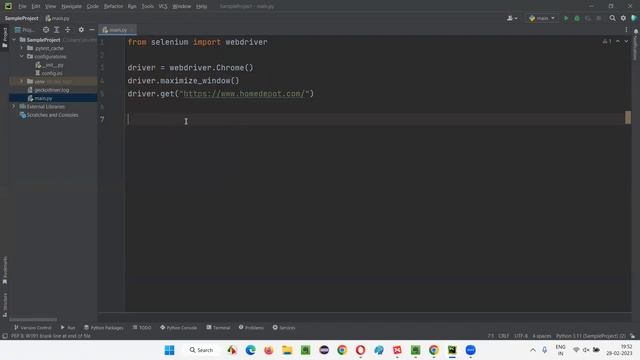Click Select Opened File target icon
The width and height of the screenshot is (640, 360).
46,30
